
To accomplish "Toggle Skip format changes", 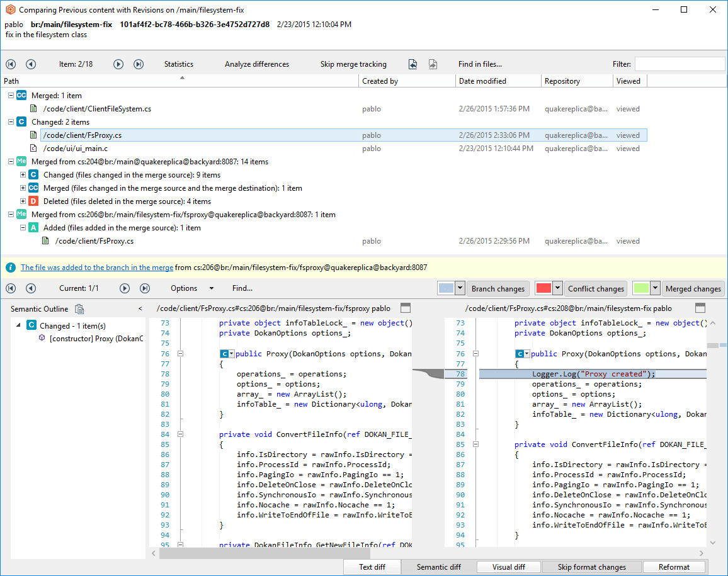I will [591, 567].
